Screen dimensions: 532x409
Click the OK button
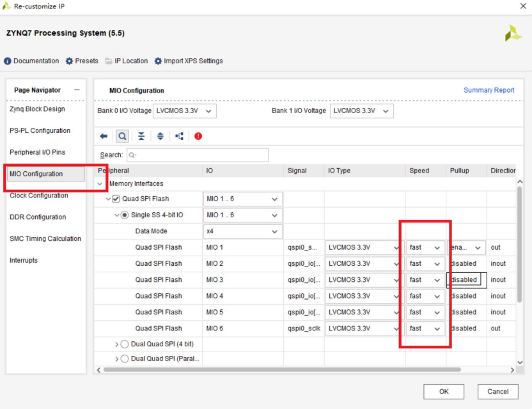pyautogui.click(x=444, y=392)
